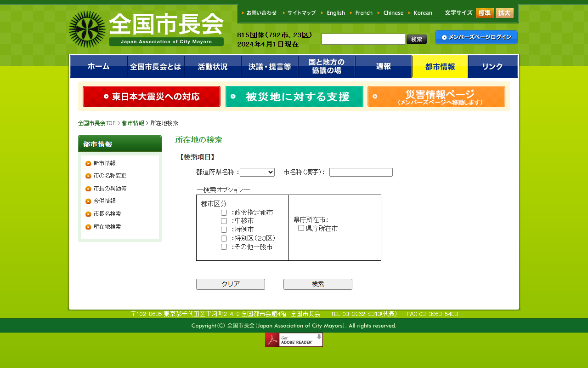Go to the ホーム tab
This screenshot has width=588, height=368.
pos(99,67)
